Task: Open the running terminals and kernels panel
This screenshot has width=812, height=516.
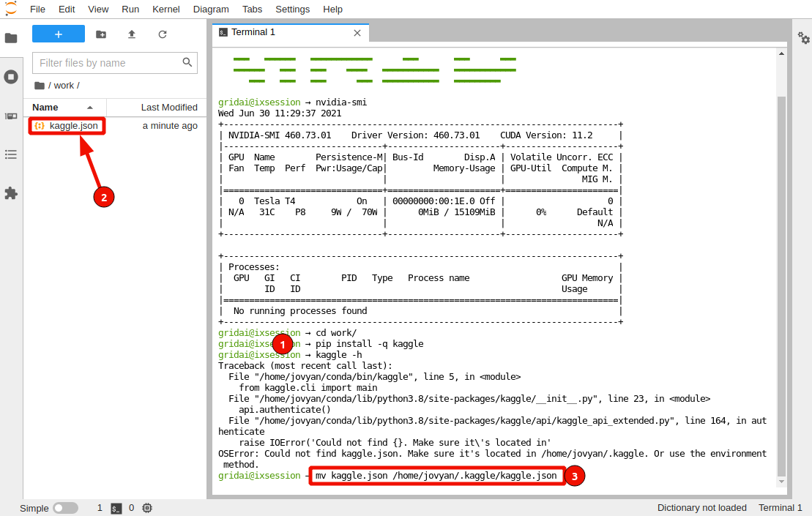Action: coord(11,77)
